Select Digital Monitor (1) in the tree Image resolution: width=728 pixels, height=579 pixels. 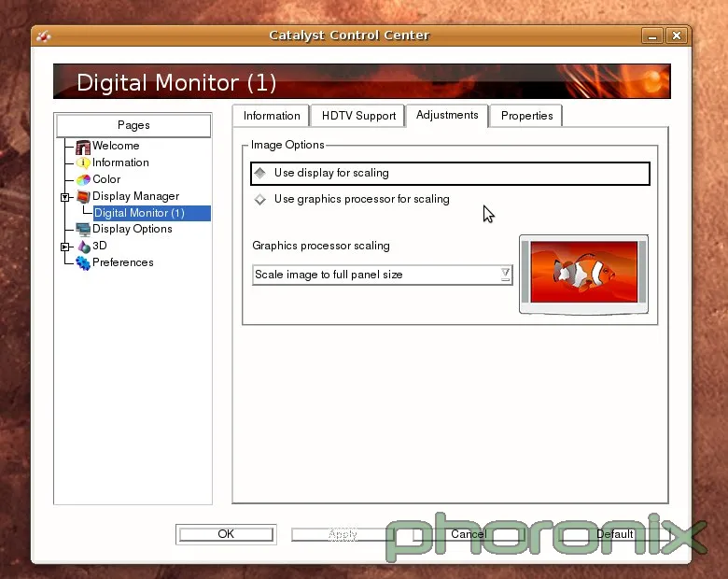(139, 213)
